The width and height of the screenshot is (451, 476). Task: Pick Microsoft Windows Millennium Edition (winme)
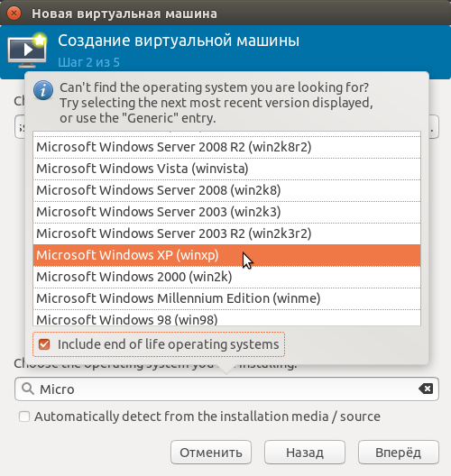(x=227, y=298)
